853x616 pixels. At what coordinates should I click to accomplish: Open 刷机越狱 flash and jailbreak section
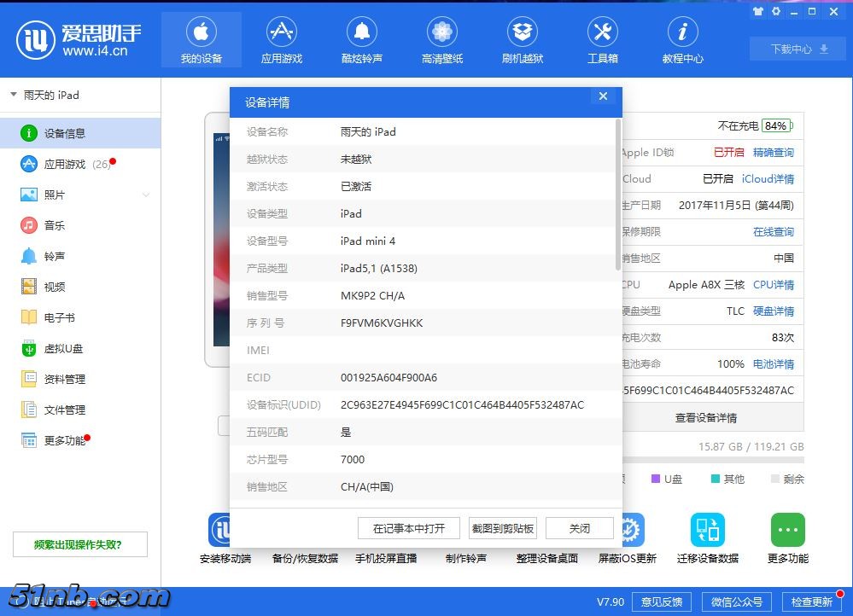[522, 40]
